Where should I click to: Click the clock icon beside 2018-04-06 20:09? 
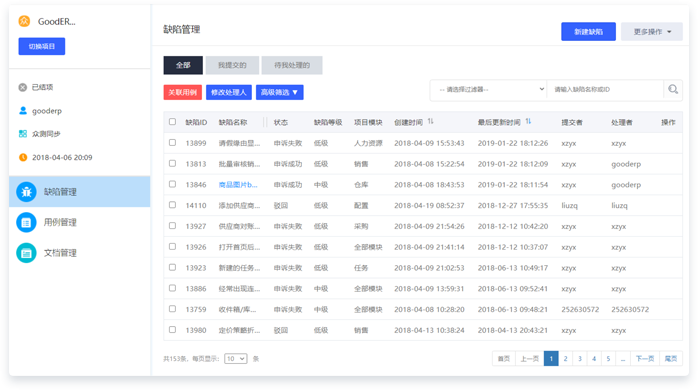[x=23, y=157]
